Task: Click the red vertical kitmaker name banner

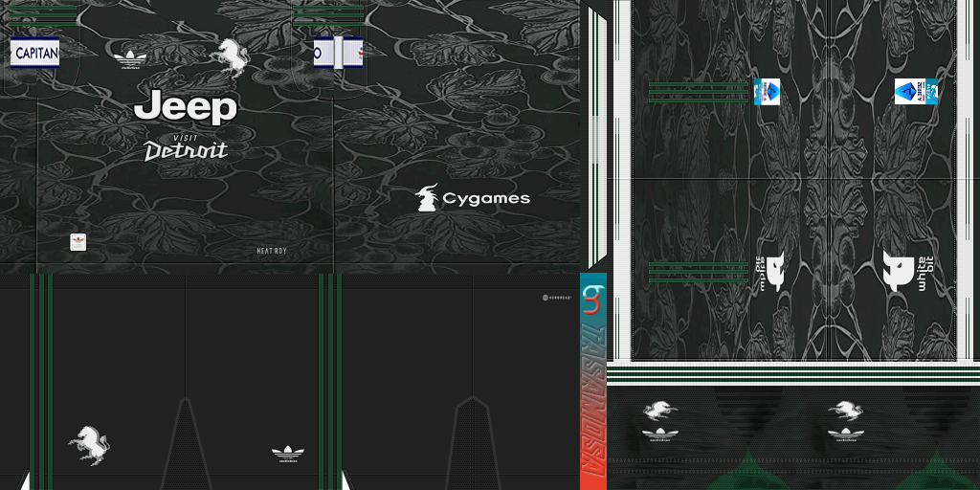Action: (x=592, y=402)
